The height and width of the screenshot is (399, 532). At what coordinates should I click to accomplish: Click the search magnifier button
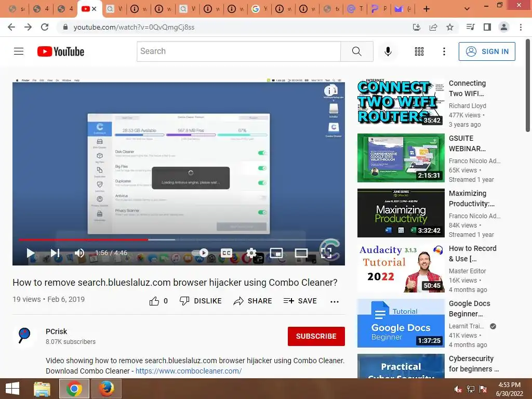356,51
